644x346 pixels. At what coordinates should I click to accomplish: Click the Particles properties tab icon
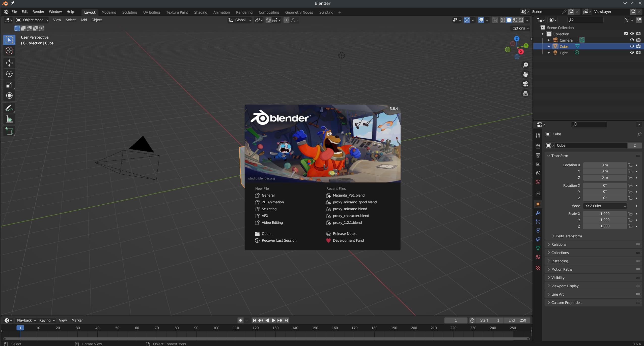[x=538, y=222]
